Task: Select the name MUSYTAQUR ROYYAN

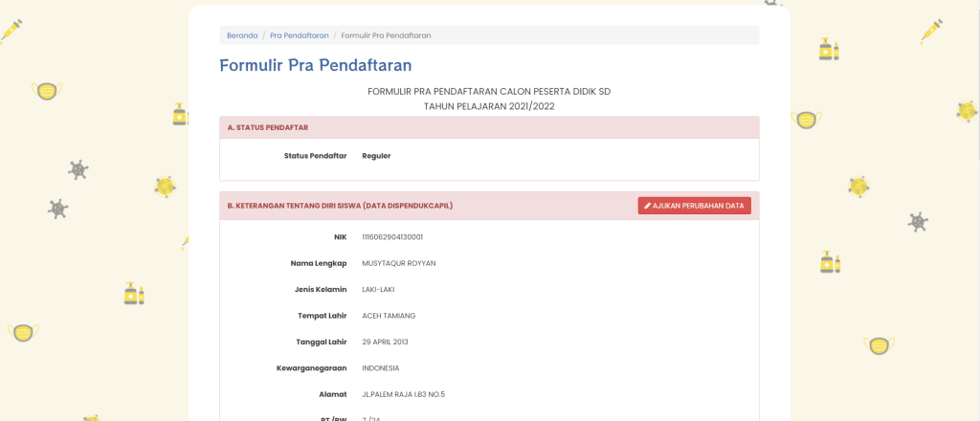Action: pyautogui.click(x=398, y=263)
